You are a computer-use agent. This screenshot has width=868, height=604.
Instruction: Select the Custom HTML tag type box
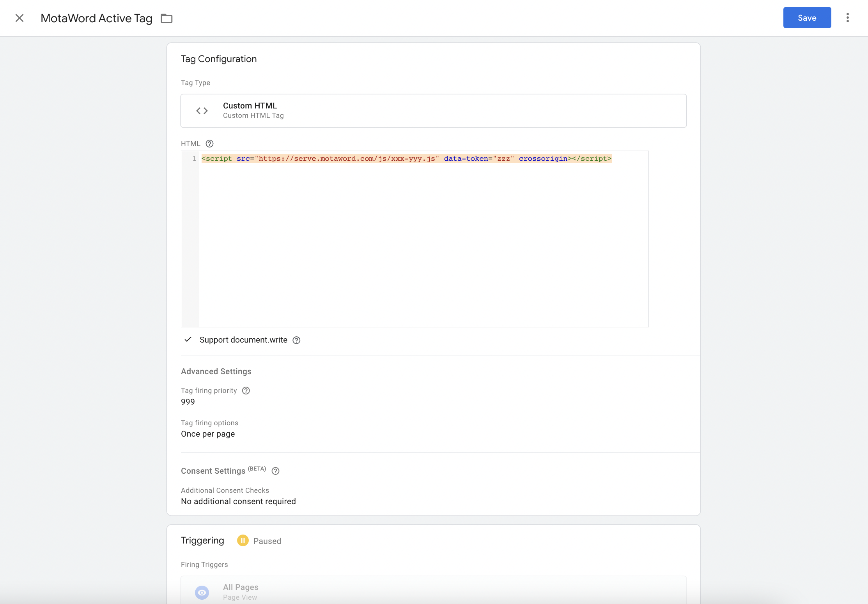[x=433, y=111]
